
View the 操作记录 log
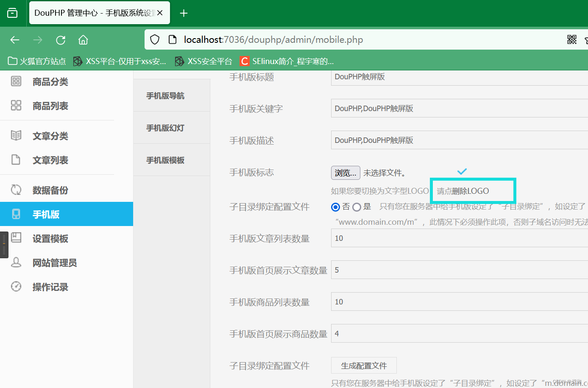pos(51,287)
